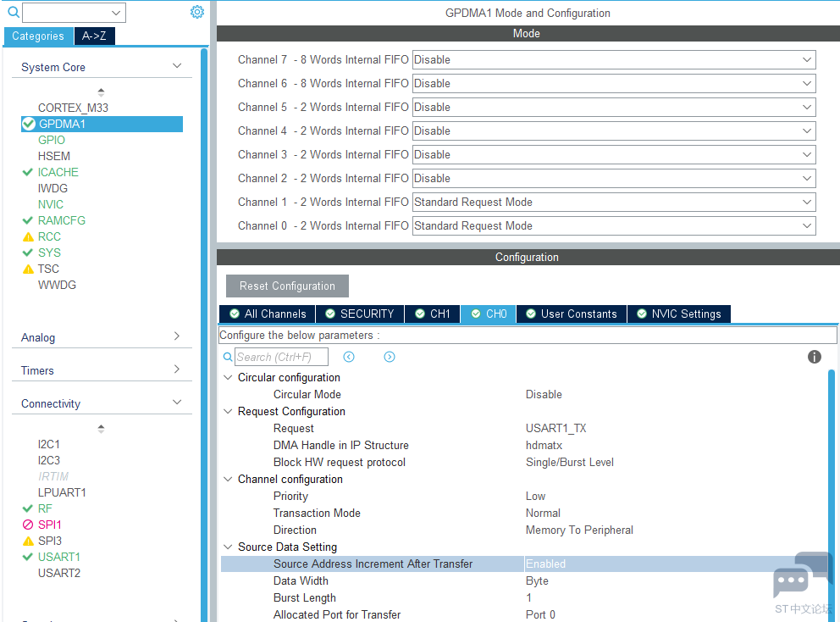The width and height of the screenshot is (840, 622).
Task: Click the green check beside ICACHE
Action: (x=28, y=172)
